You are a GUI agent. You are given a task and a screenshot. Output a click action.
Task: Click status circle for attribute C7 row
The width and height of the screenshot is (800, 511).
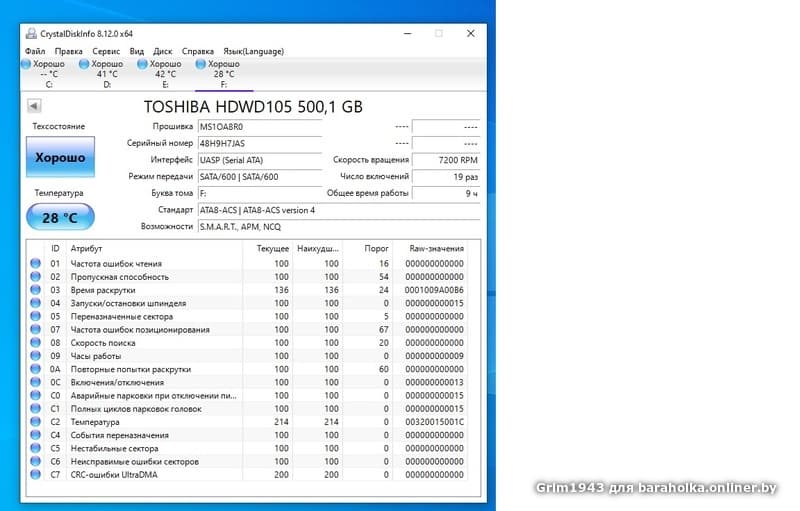click(35, 474)
